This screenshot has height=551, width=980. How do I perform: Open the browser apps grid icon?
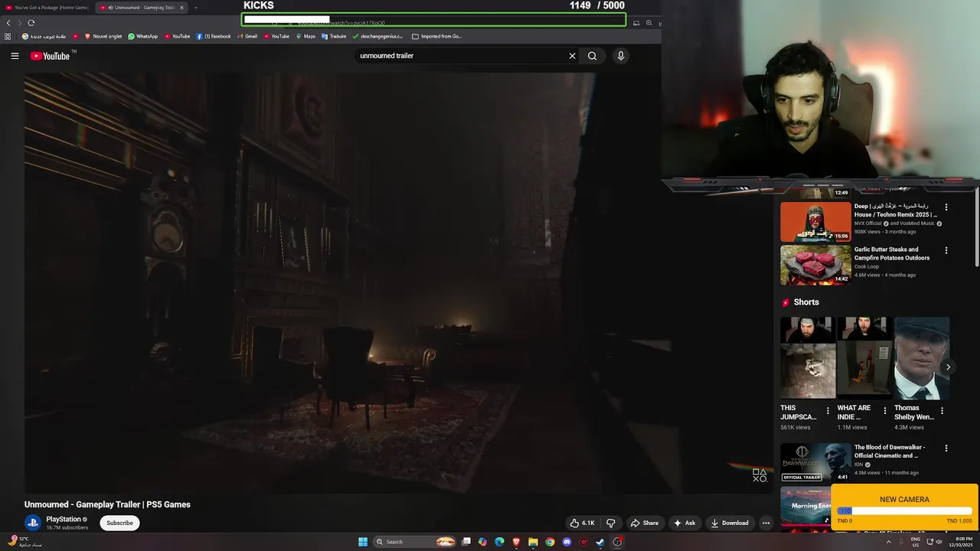coord(8,36)
